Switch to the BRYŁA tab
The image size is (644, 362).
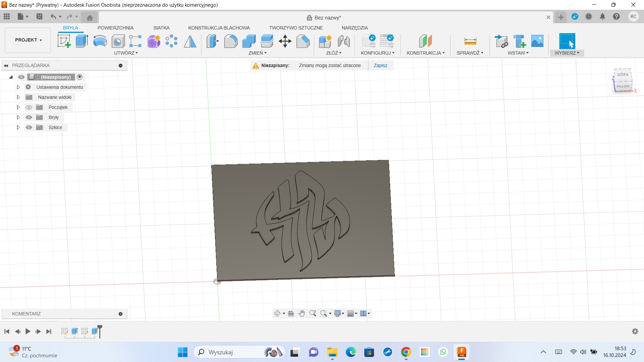[70, 28]
